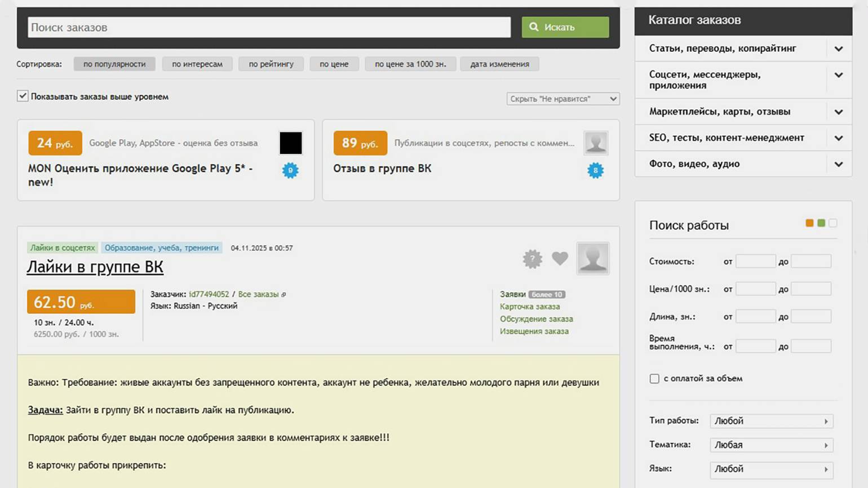The width and height of the screenshot is (868, 488).
Task: Open customer avatar on Лайки в группе ВК
Action: [x=593, y=259]
